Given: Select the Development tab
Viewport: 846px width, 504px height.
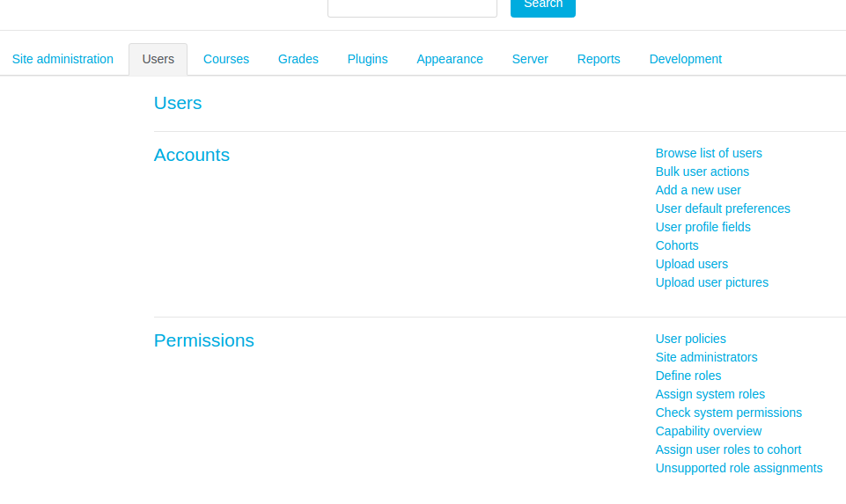Looking at the screenshot, I should coord(685,59).
